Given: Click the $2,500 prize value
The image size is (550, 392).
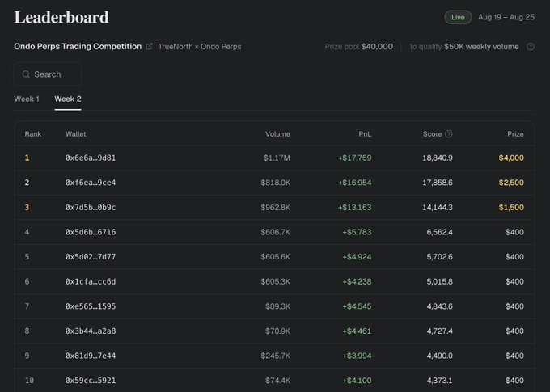Looking at the screenshot, I should point(511,183).
